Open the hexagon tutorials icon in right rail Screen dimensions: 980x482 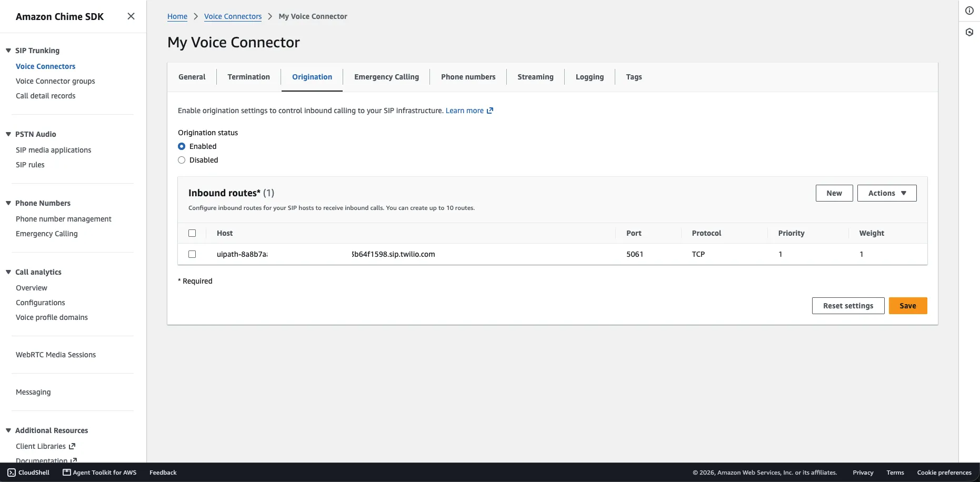969,32
